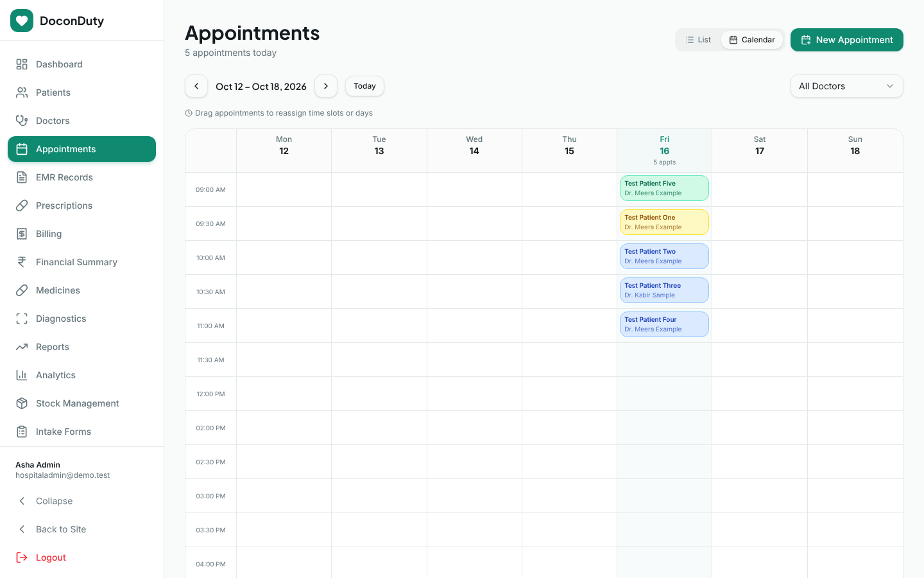
Task: Open Dashboard via its grid icon
Action: 22,64
